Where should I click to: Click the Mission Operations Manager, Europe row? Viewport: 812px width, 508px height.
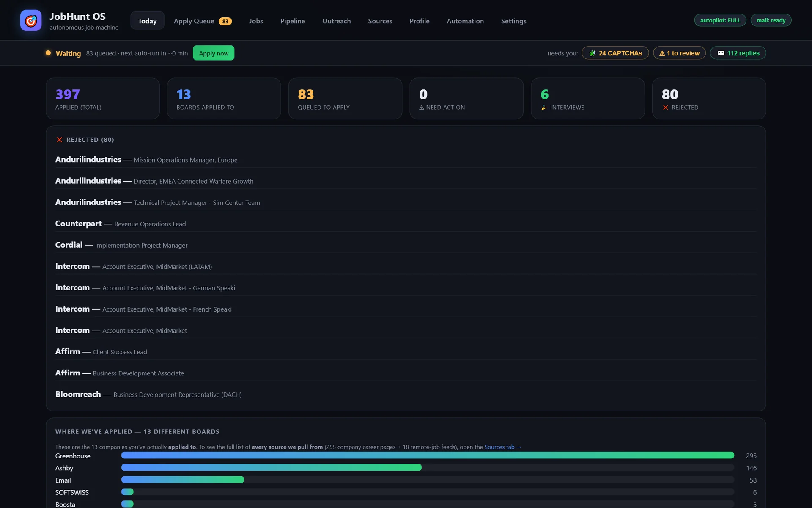406,160
